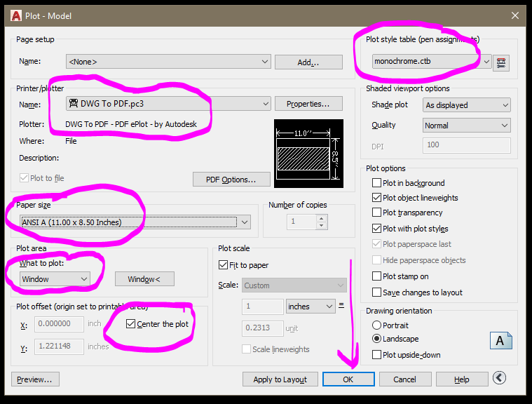Open the What to plot dropdown

coord(55,279)
